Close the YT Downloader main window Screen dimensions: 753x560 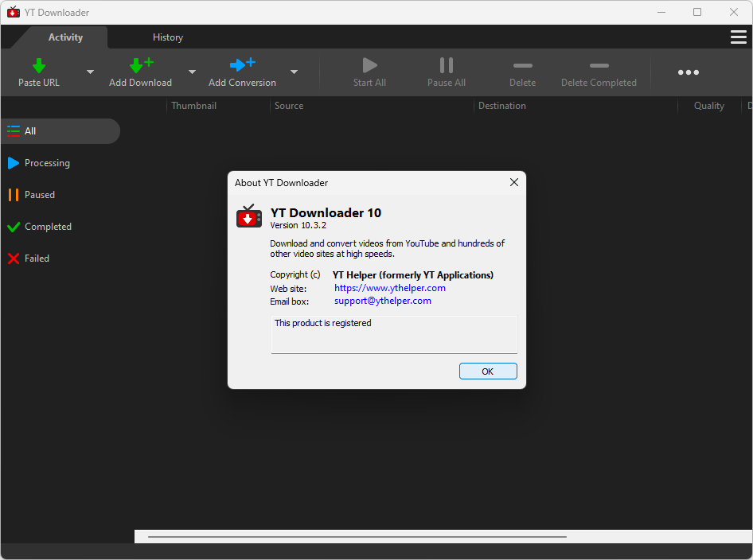734,12
